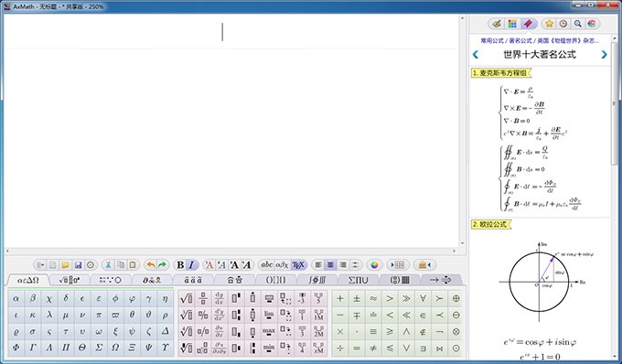Image resolution: width=622 pixels, height=364 pixels.
Task: Open the toolbox button with arrow
Action: [424, 265]
